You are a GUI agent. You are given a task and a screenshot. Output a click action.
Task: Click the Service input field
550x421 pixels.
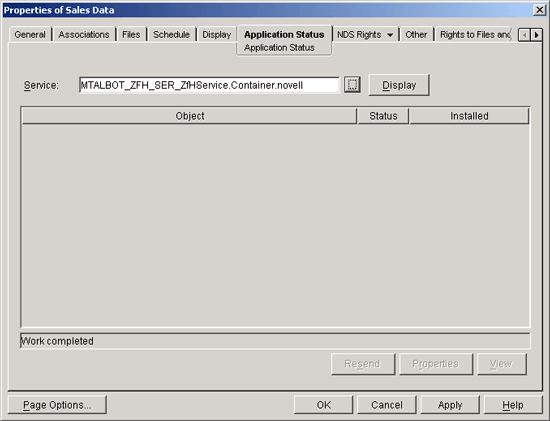[x=209, y=85]
